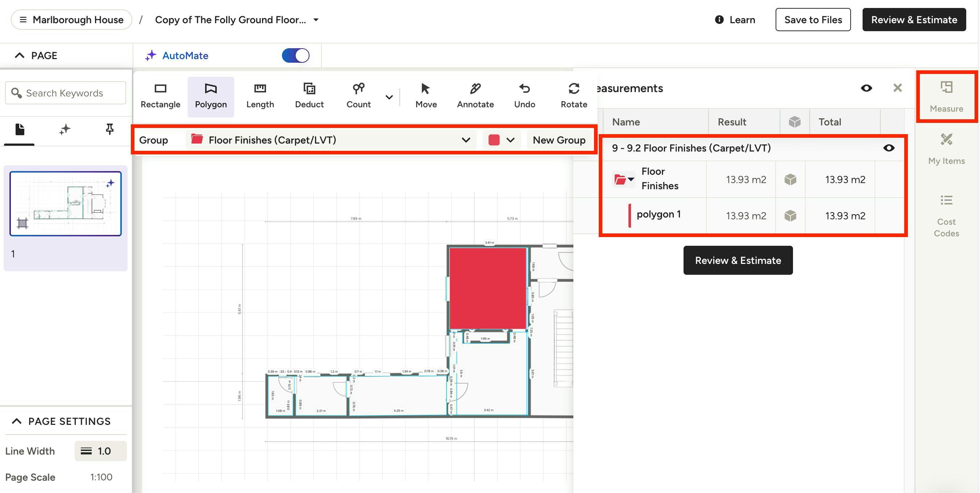Select the Annotate tool
The height and width of the screenshot is (493, 980).
pos(475,96)
